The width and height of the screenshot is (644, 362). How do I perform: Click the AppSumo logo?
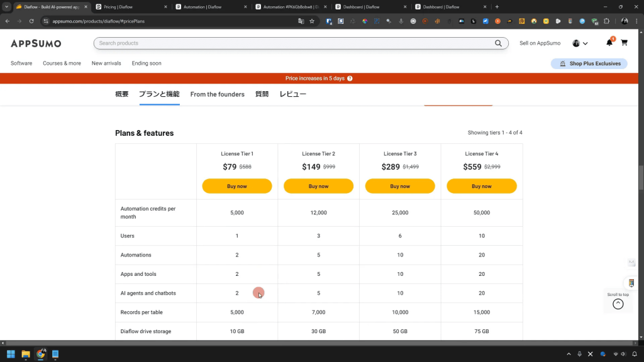36,43
